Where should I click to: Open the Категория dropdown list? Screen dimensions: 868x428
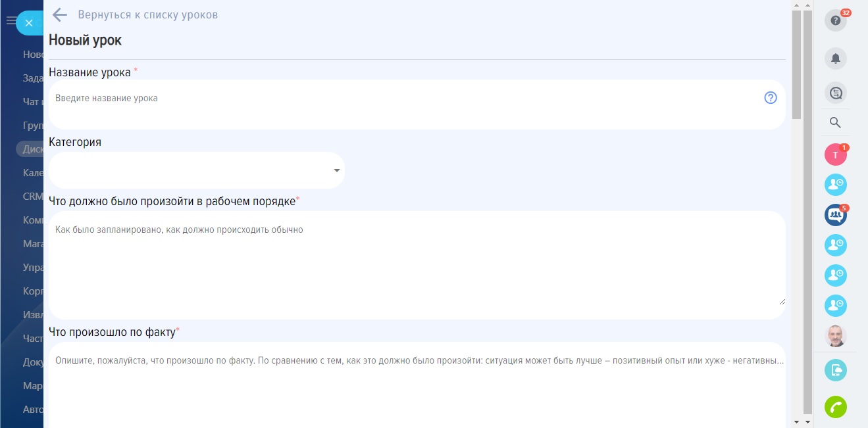click(197, 170)
